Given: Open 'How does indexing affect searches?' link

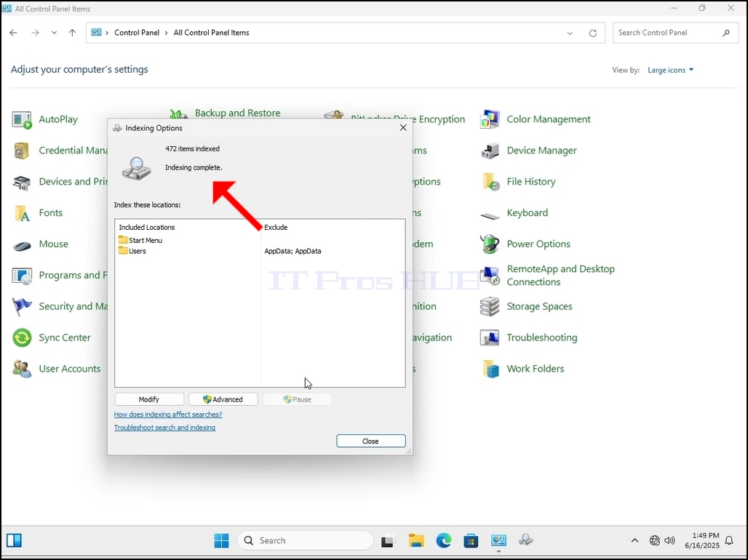Looking at the screenshot, I should 168,415.
